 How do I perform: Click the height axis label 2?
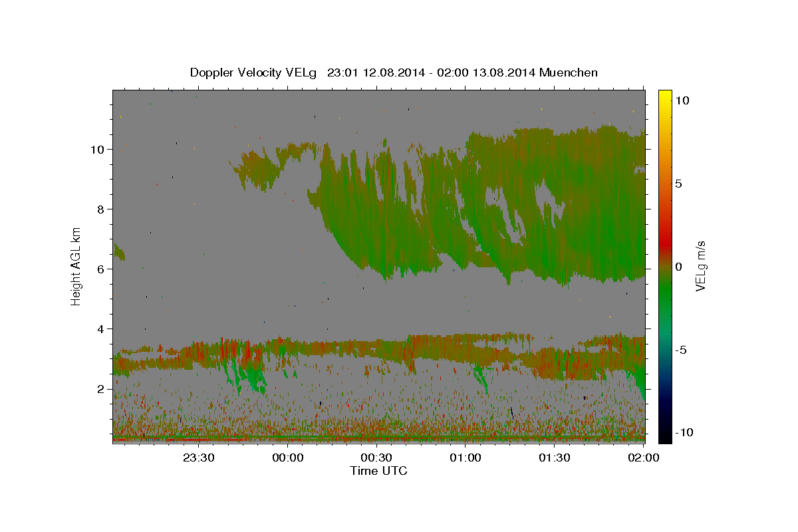pyautogui.click(x=101, y=388)
